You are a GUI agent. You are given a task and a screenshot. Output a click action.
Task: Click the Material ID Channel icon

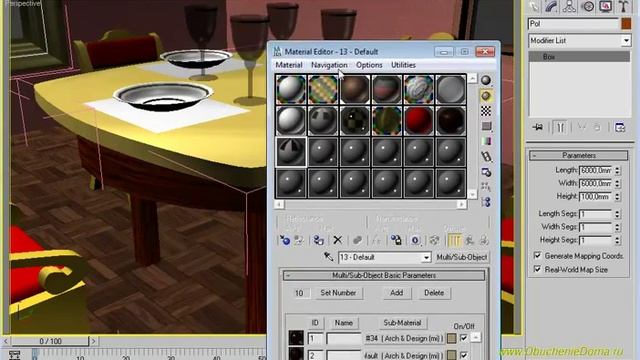pos(415,240)
